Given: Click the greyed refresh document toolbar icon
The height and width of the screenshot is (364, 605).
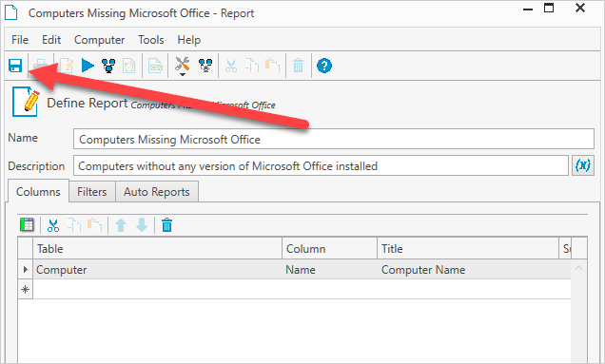Looking at the screenshot, I should coord(128,66).
